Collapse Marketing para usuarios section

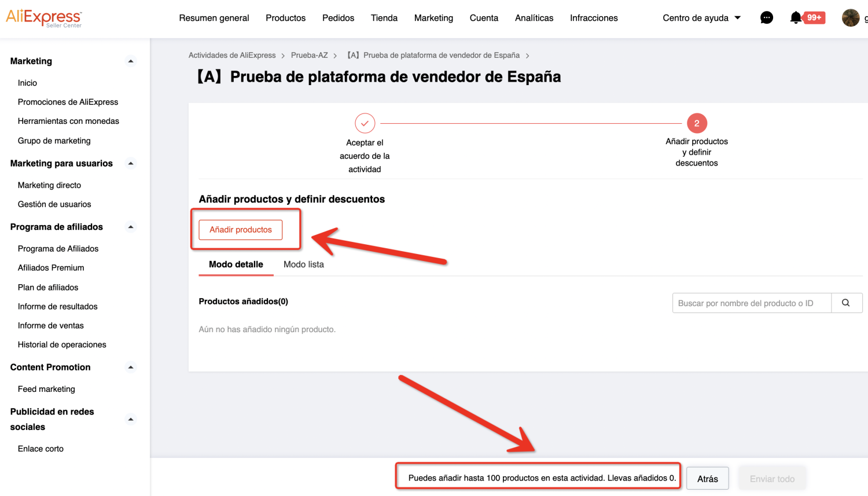[131, 164]
